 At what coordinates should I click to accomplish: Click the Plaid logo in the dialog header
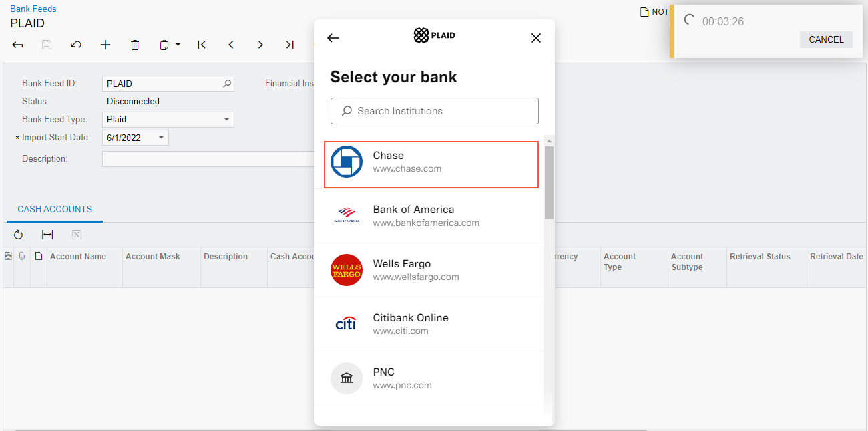tap(435, 35)
